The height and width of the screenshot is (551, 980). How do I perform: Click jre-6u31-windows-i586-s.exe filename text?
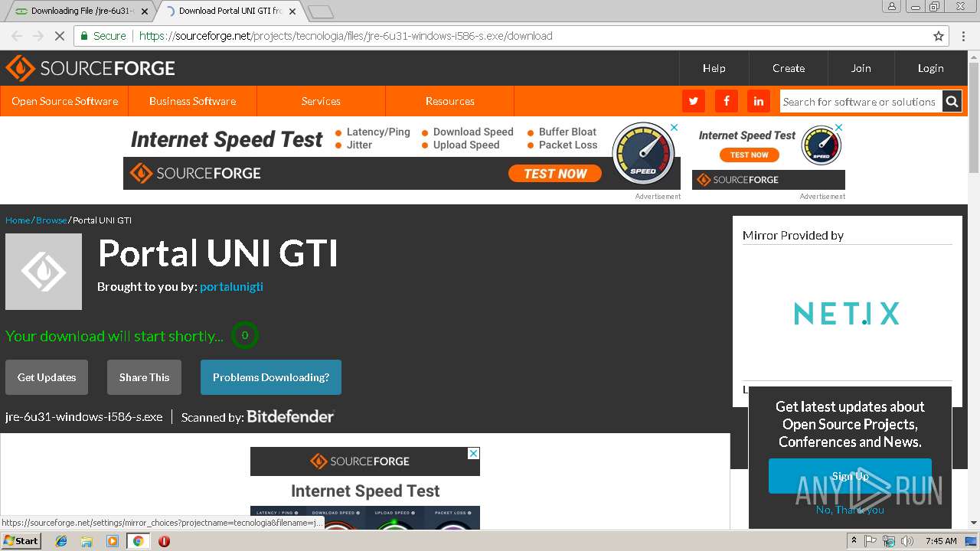[84, 417]
